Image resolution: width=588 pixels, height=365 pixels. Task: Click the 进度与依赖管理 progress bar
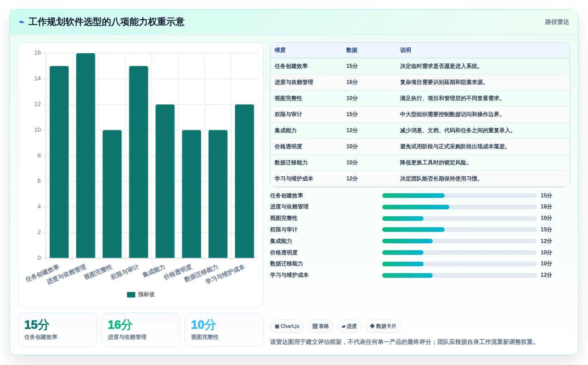[459, 207]
